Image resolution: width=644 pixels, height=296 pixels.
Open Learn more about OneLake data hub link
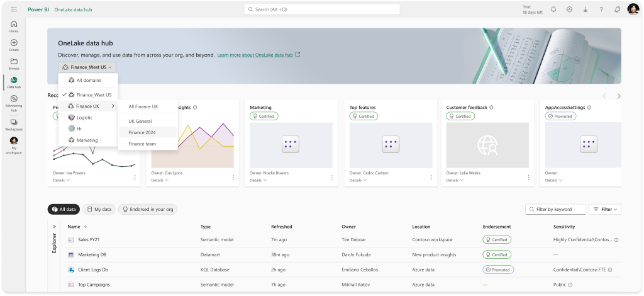tap(255, 55)
